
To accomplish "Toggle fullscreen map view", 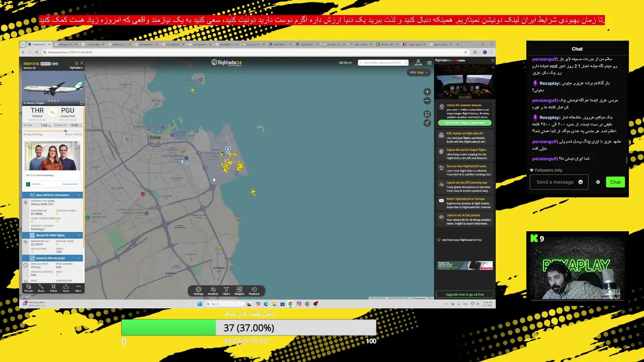I will (427, 114).
